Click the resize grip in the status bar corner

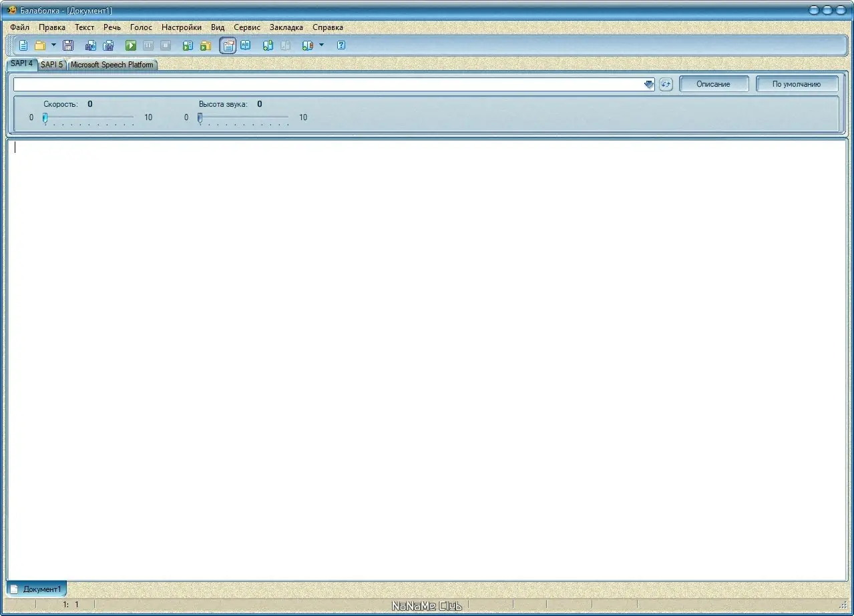point(843,605)
